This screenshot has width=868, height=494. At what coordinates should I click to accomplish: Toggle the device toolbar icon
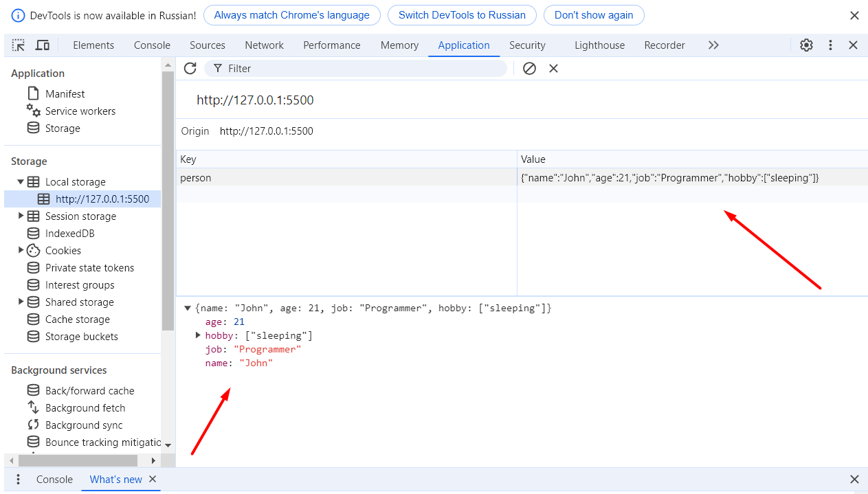(x=43, y=45)
